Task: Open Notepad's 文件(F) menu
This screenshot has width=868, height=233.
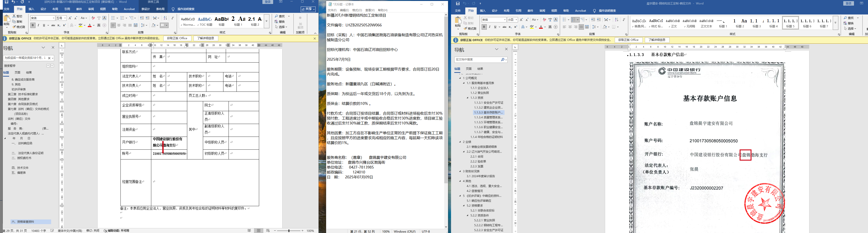Action: [332, 10]
